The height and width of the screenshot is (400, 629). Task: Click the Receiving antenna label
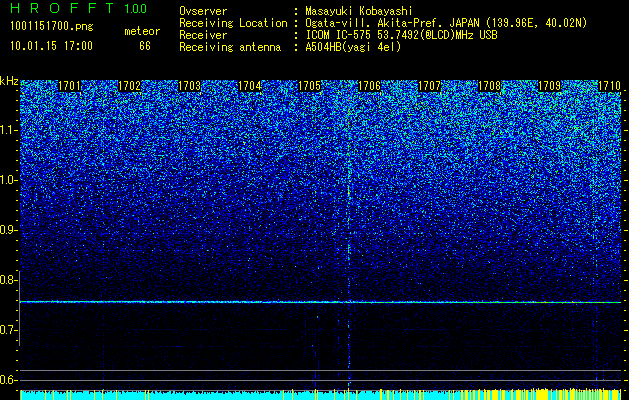tap(230, 47)
